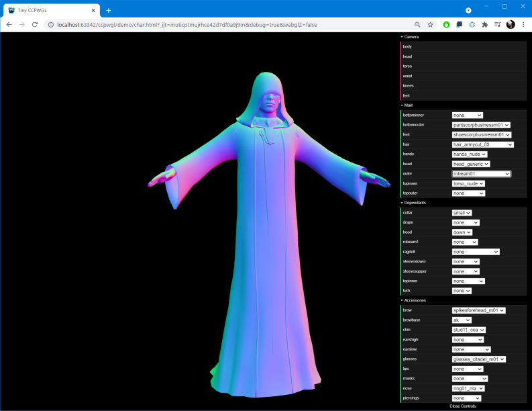This screenshot has width=532, height=411.
Task: Bookmark this page with the star
Action: coord(430,25)
